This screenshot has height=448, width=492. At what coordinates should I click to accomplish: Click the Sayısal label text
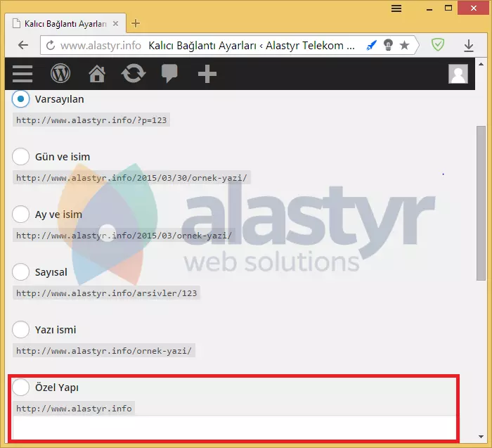click(51, 272)
